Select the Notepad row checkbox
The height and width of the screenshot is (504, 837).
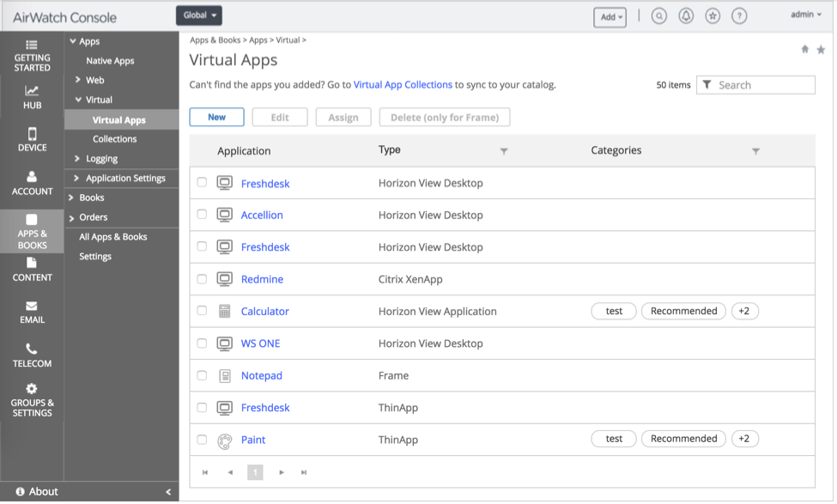[x=202, y=375]
